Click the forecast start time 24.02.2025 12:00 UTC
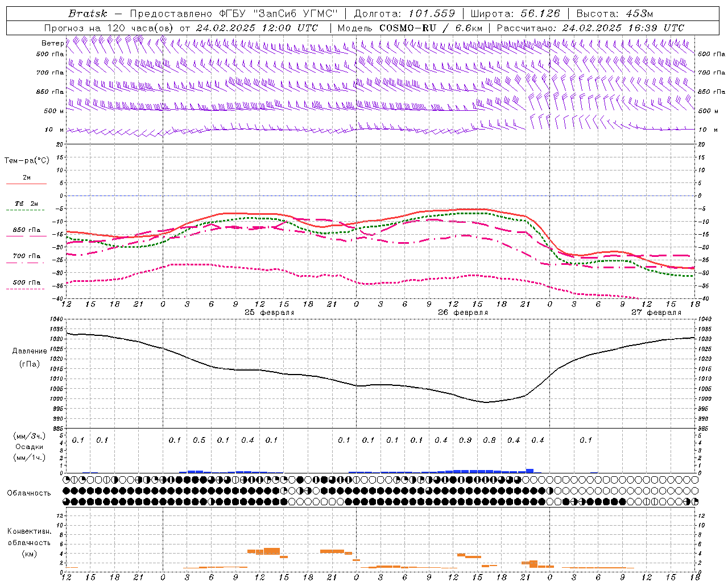Image resolution: width=728 pixels, height=582 pixels. (257, 28)
